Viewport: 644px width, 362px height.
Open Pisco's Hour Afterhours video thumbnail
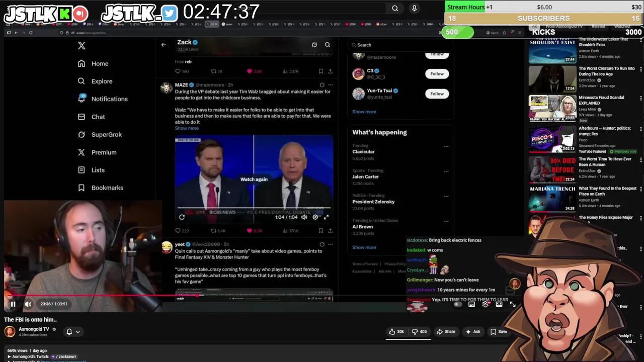(552, 139)
